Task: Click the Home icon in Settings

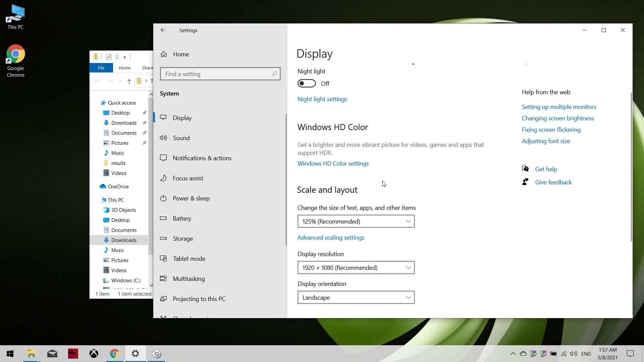Action: coord(164,54)
